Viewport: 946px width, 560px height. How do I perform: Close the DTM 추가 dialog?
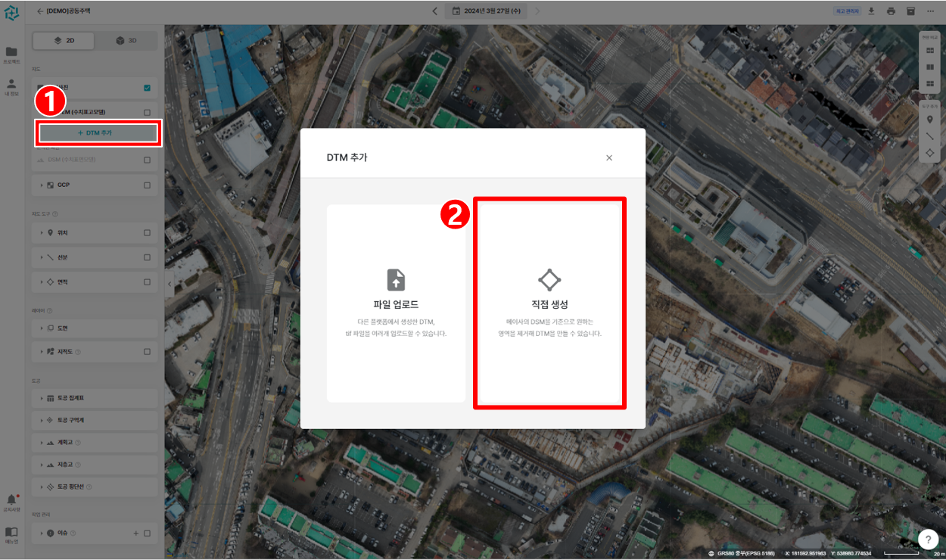click(609, 157)
